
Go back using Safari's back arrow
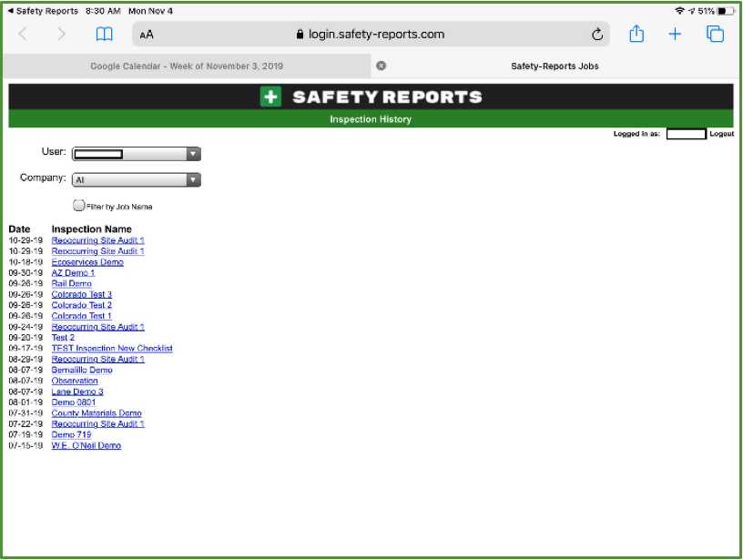coord(22,34)
